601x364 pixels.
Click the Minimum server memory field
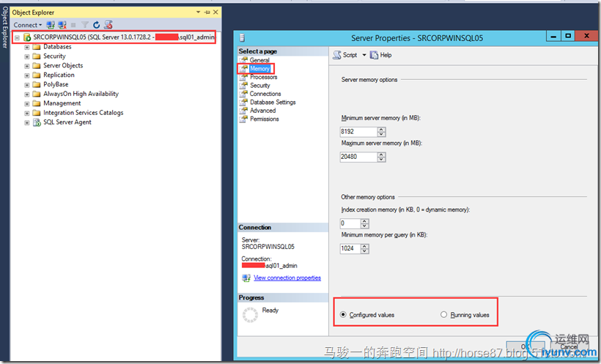click(358, 132)
